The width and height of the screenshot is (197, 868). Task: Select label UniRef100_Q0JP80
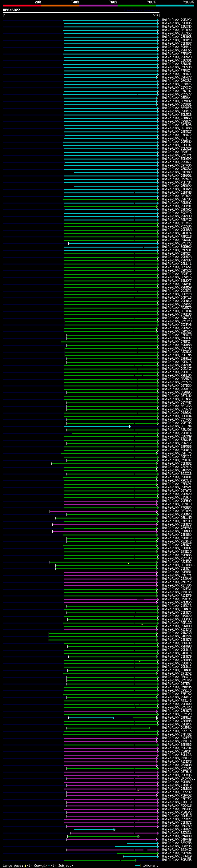[x=176, y=728]
